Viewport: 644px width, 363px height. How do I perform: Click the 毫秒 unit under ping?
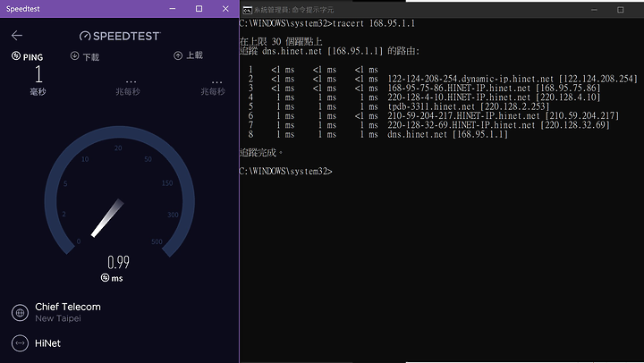tap(38, 92)
